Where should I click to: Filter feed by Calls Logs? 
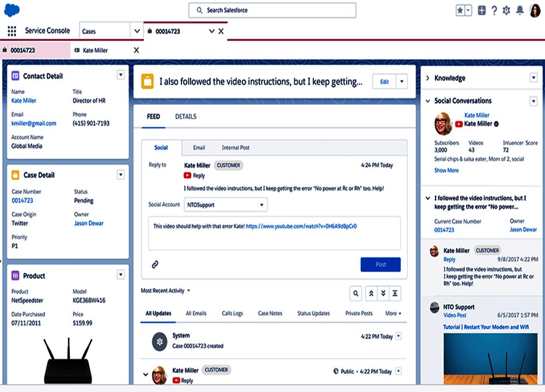pyautogui.click(x=232, y=314)
